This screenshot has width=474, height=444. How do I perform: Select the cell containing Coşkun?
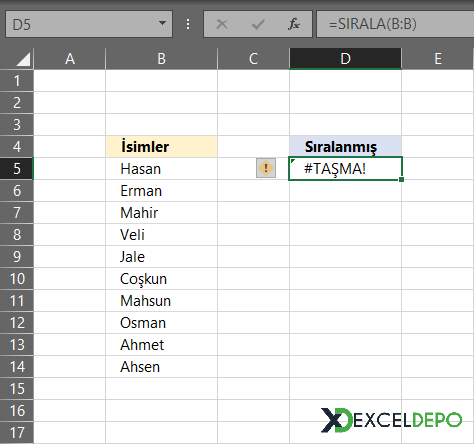click(161, 278)
